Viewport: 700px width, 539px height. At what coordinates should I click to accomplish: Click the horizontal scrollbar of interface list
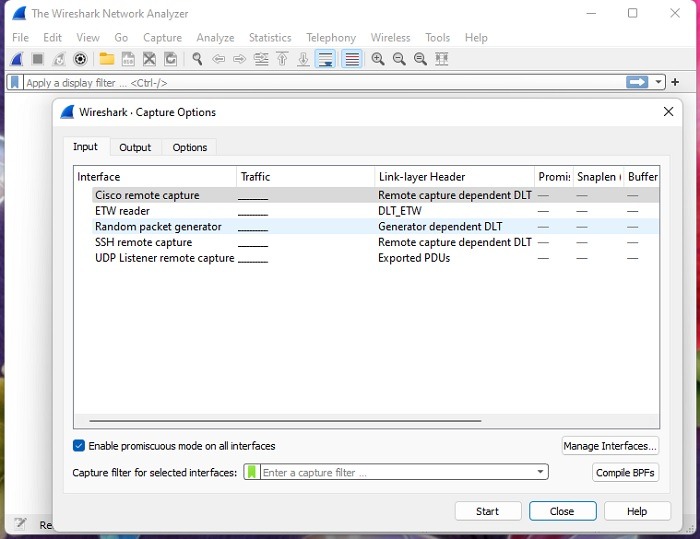click(x=285, y=421)
